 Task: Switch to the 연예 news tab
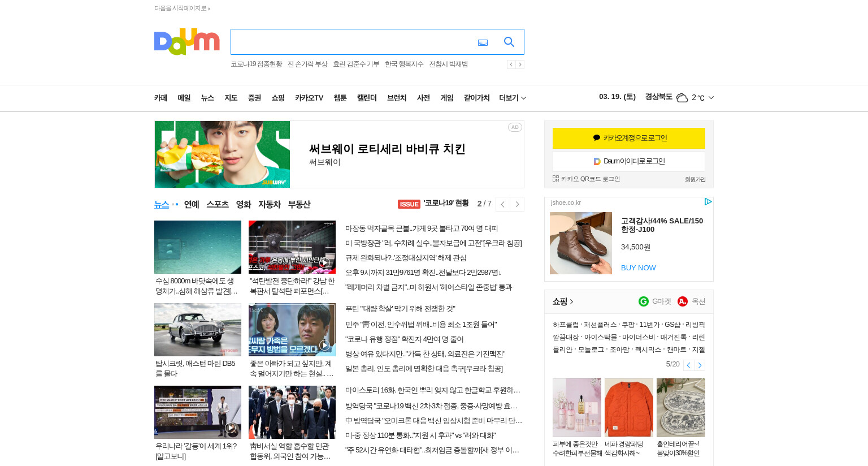coord(192,204)
